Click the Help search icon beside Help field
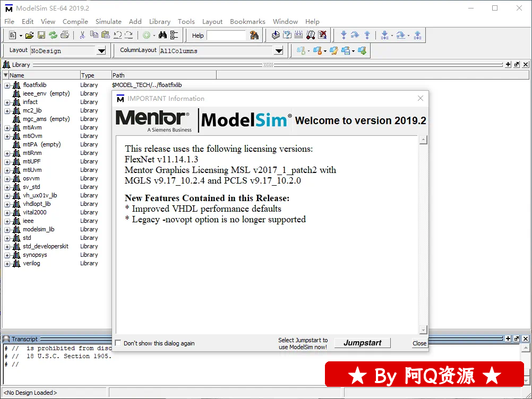 coord(254,35)
